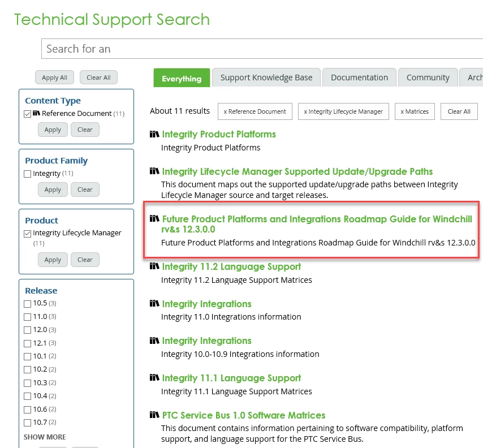The height and width of the screenshot is (448, 483).
Task: Check the 10.7 release checkbox
Action: pos(27,423)
